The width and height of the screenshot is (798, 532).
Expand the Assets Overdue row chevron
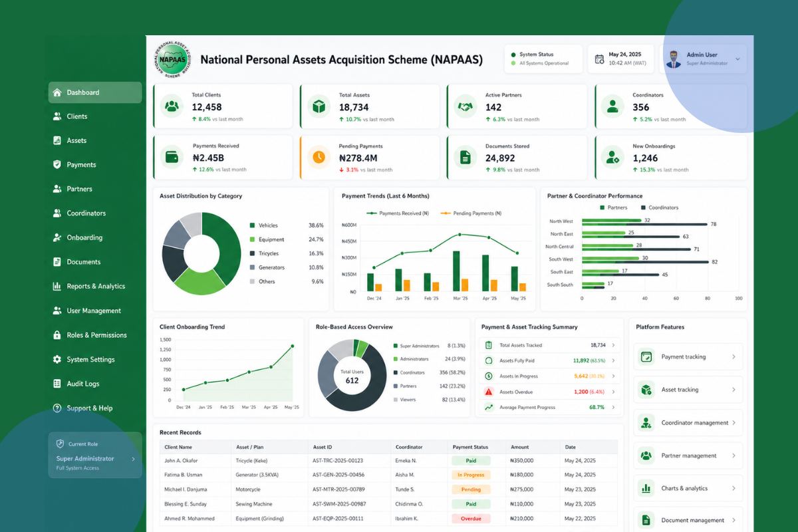tap(613, 392)
